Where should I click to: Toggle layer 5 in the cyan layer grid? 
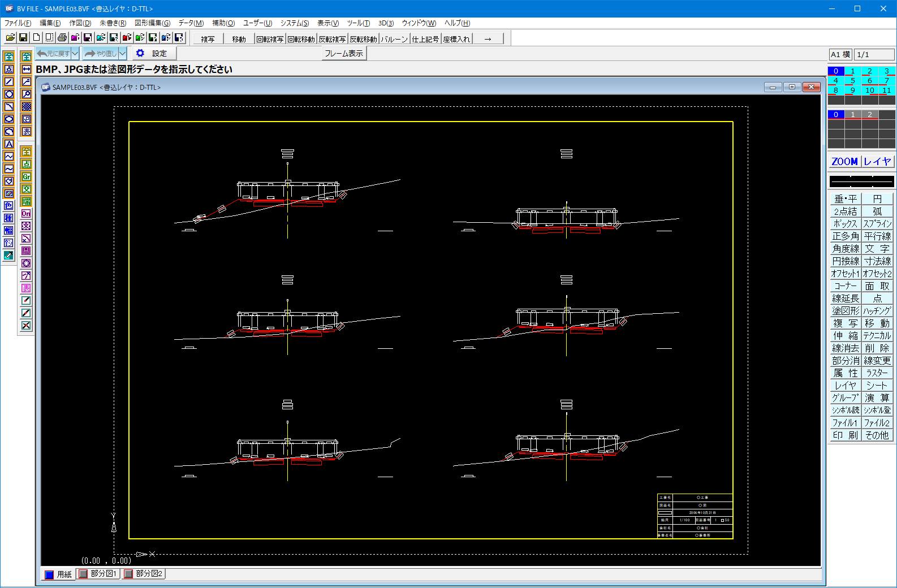click(x=852, y=81)
